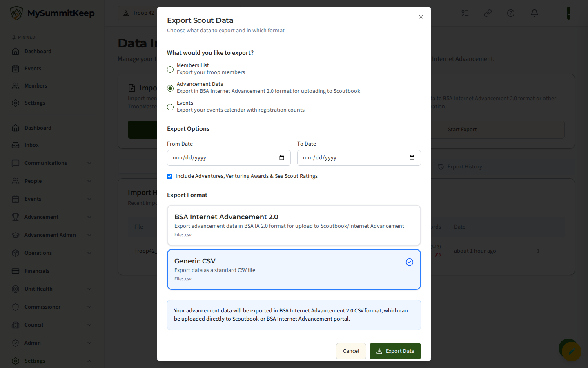Click the Advancement Admin graduation cap icon

16,235
